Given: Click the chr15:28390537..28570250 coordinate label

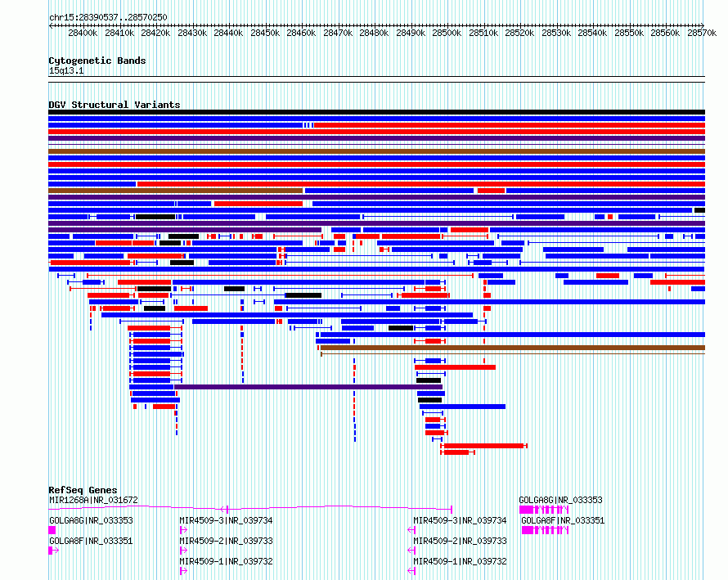Looking at the screenshot, I should 108,17.
